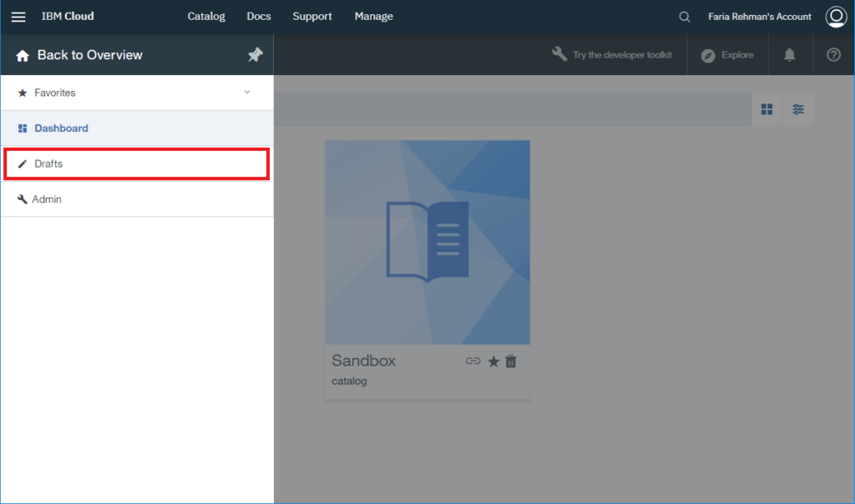Open the Manage menu item
The width and height of the screenshot is (855, 504).
coord(373,16)
